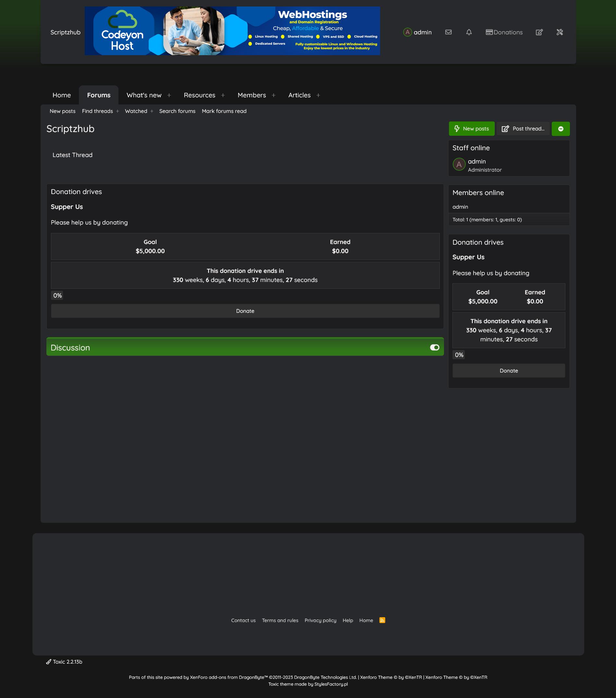Click the Toxic 2.2.13b style chooser
The width and height of the screenshot is (616, 698).
(x=64, y=662)
